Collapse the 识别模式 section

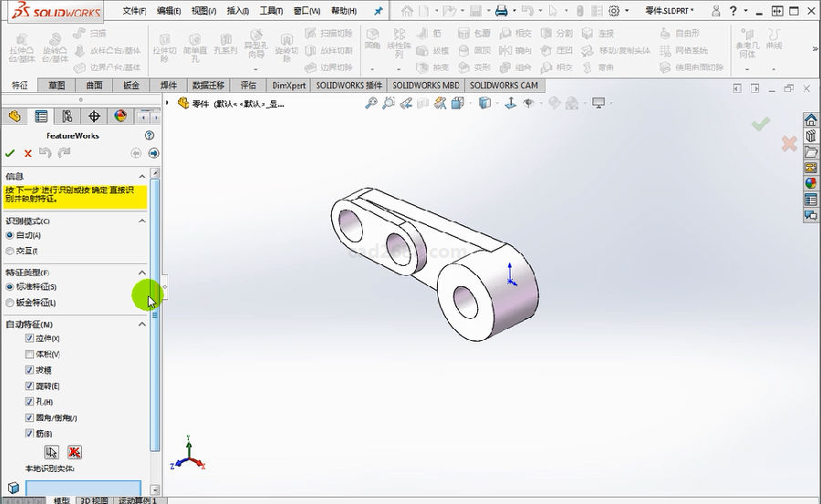point(141,221)
